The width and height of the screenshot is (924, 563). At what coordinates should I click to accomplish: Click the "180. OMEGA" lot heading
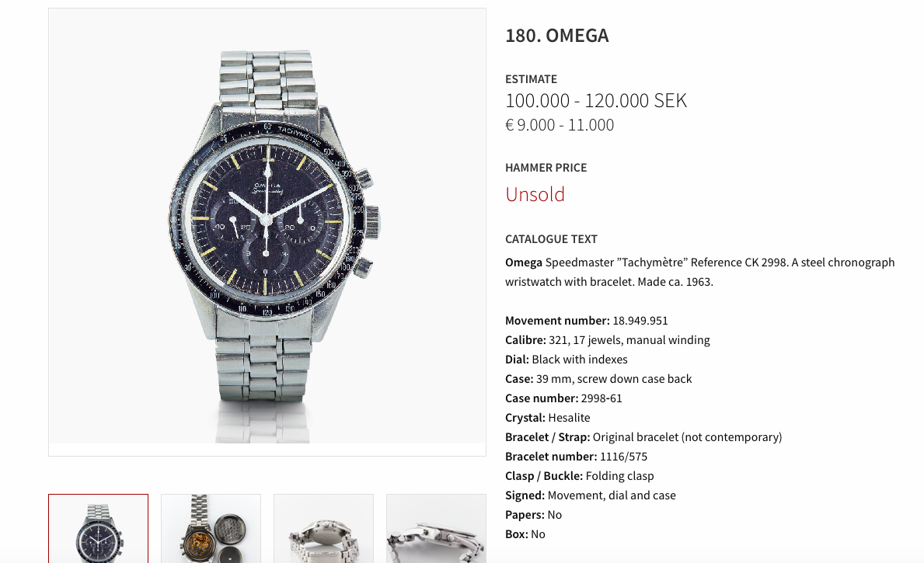(x=557, y=36)
